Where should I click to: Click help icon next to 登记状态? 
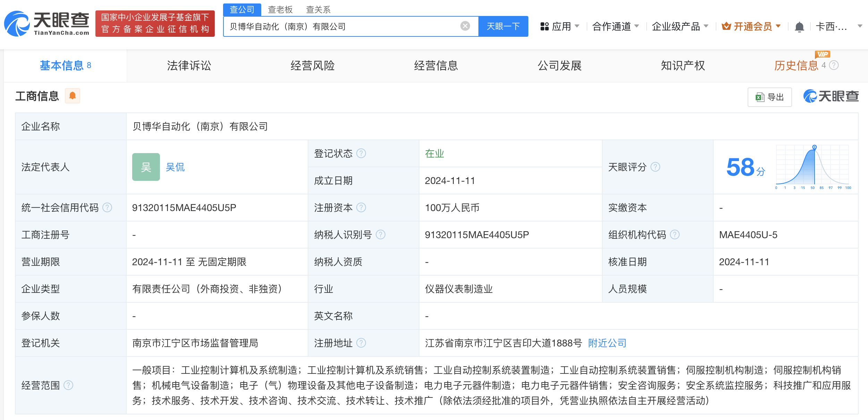pos(361,153)
